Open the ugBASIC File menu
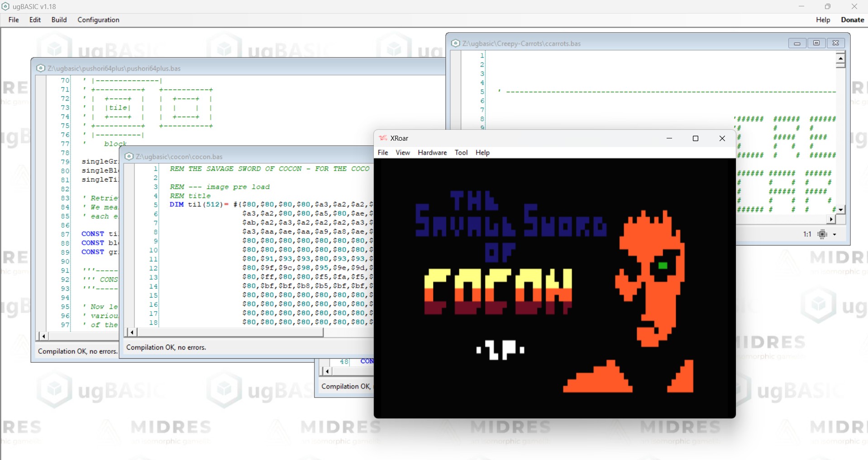 [14, 20]
